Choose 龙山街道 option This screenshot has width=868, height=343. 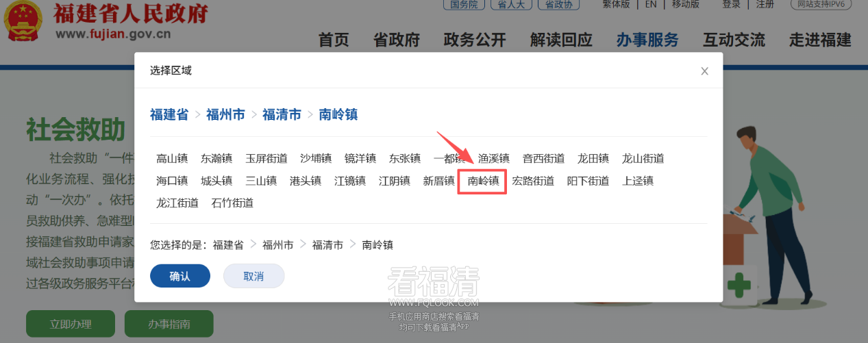tap(643, 159)
